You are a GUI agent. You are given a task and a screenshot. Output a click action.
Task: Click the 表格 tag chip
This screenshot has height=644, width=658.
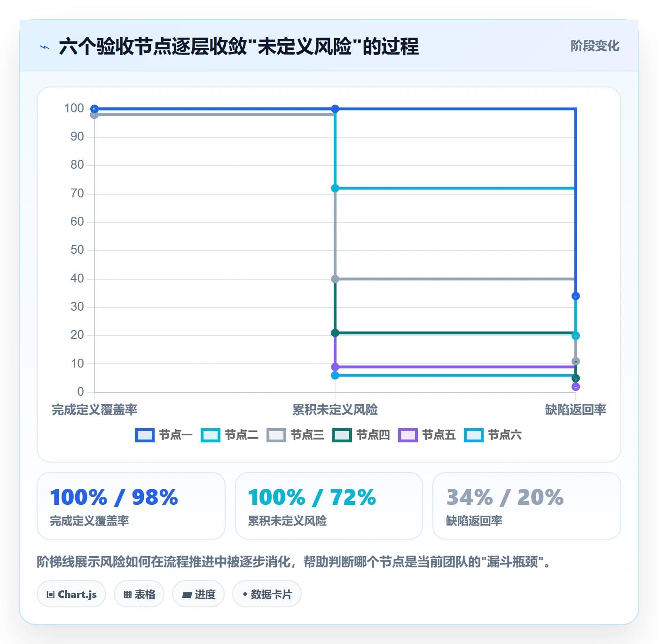coord(139,594)
